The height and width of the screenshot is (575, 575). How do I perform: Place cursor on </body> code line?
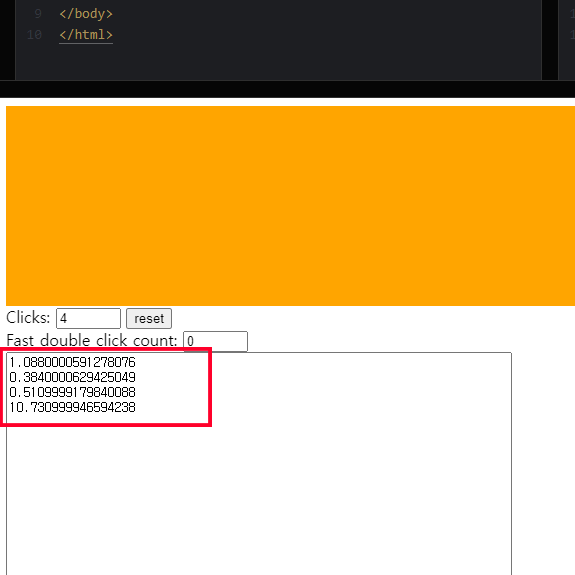86,14
